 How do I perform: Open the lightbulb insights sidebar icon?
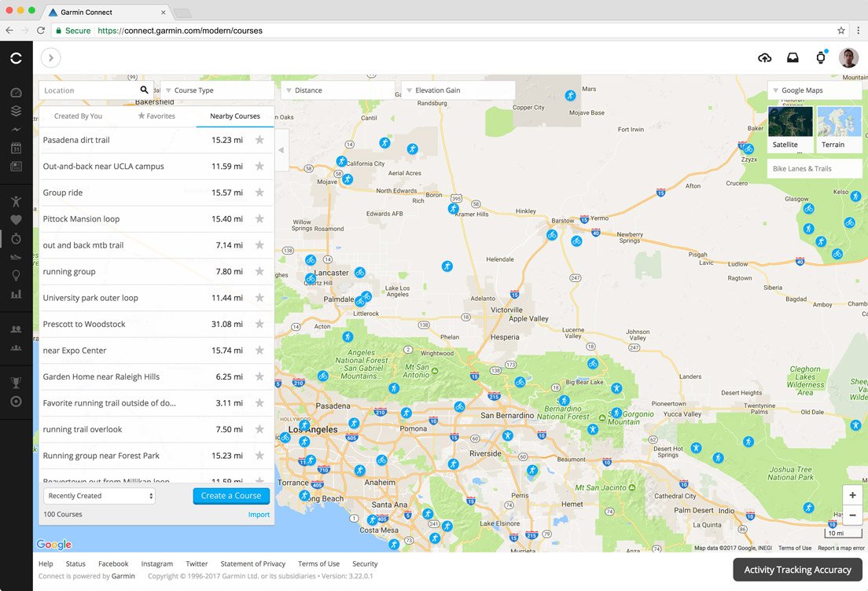pos(16,275)
